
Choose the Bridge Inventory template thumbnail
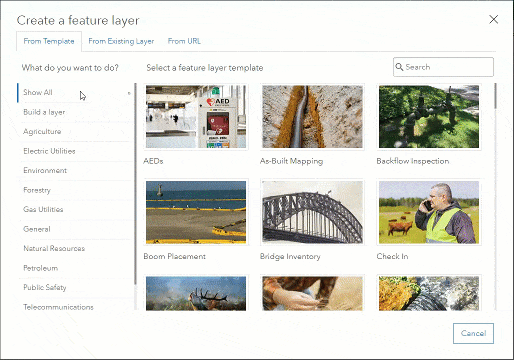312,212
